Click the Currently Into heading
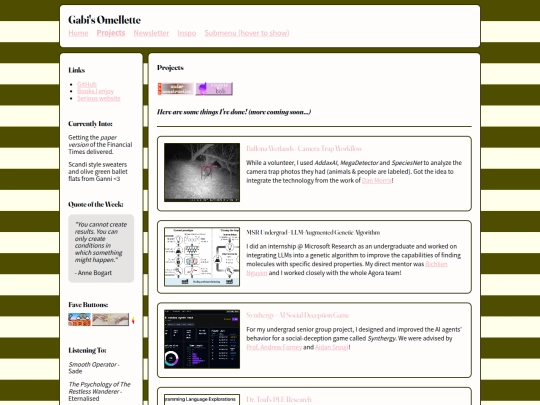 (x=90, y=124)
